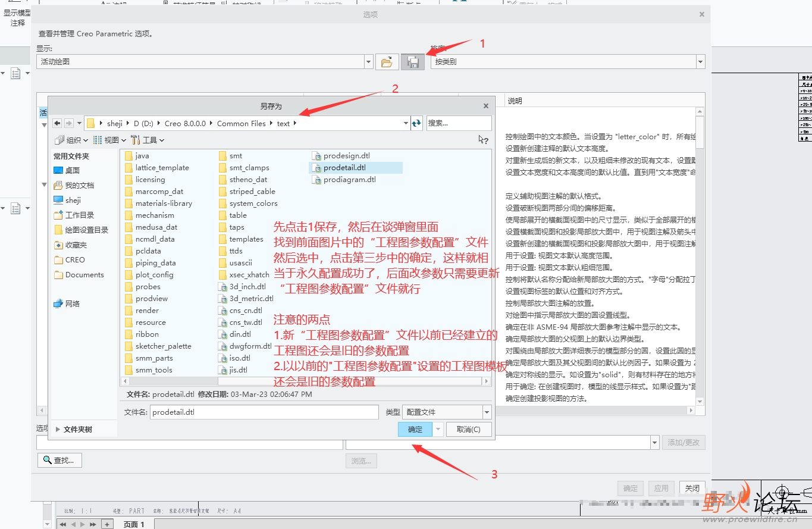Click the open configuration file folder icon
The height and width of the screenshot is (529, 812).
[387, 62]
